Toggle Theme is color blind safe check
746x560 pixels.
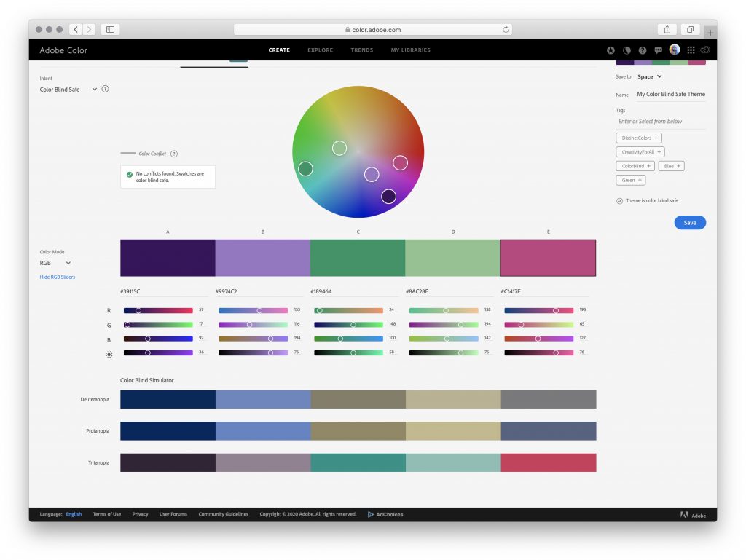click(619, 200)
